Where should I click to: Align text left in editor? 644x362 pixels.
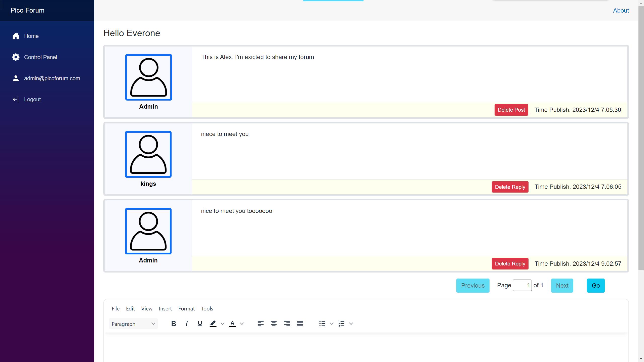(261, 324)
